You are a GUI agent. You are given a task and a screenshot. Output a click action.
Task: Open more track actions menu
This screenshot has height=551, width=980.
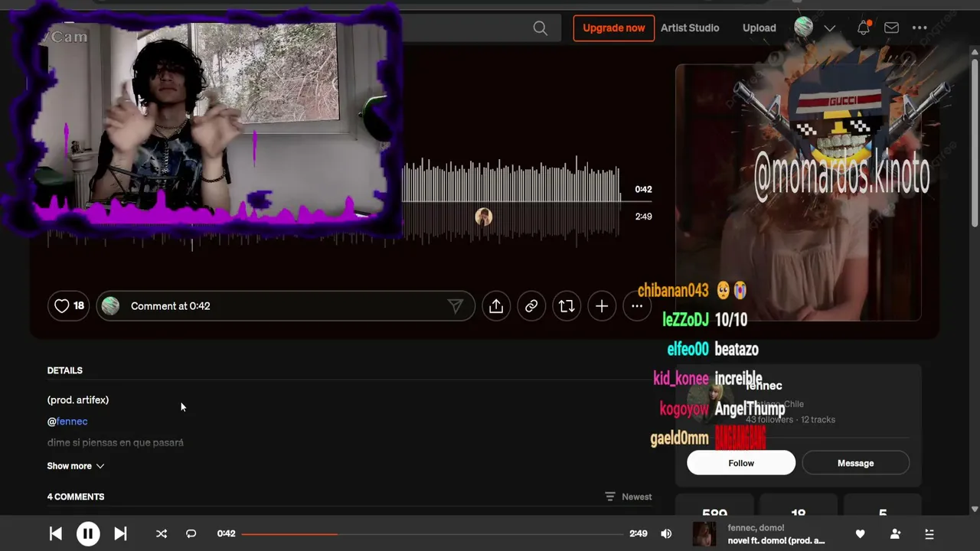[637, 306]
